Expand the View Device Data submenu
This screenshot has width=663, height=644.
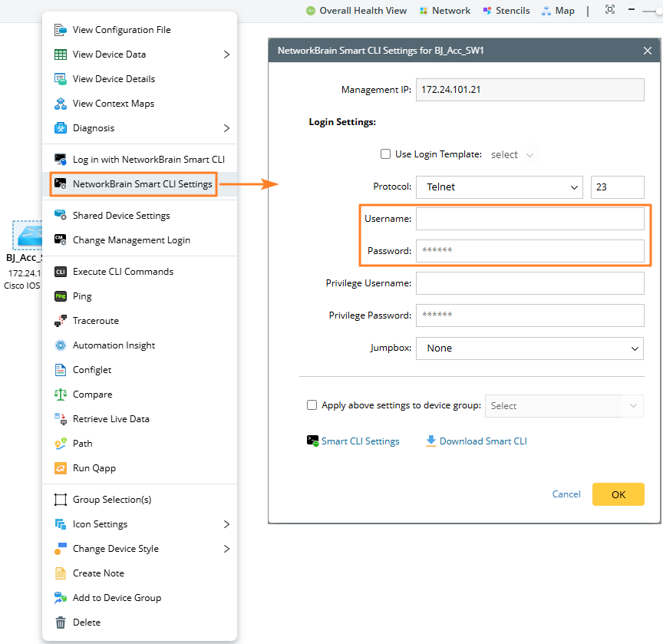226,54
